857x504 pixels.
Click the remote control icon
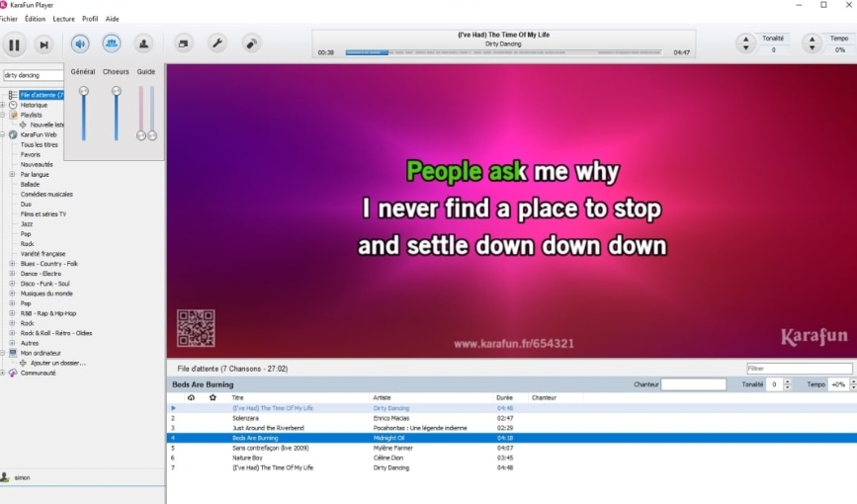point(251,43)
